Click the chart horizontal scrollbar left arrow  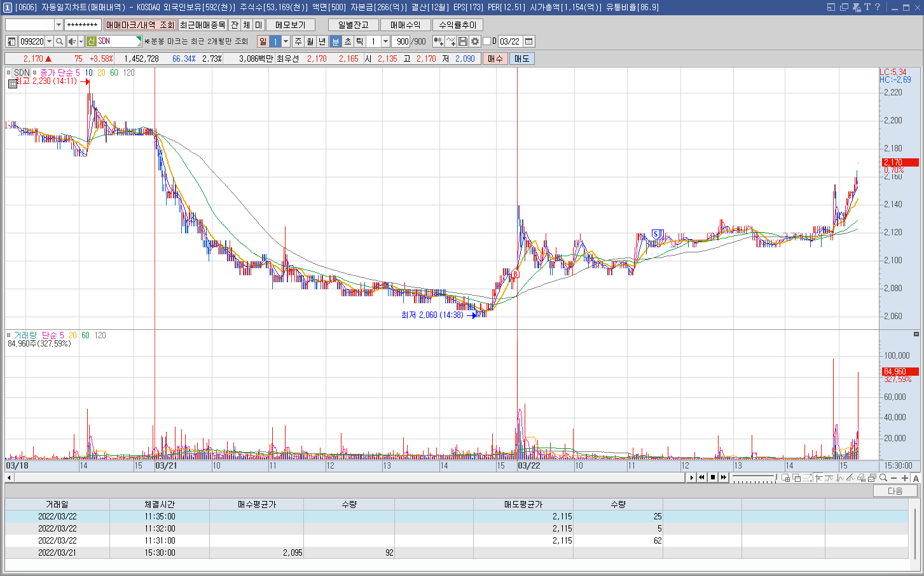click(x=9, y=477)
